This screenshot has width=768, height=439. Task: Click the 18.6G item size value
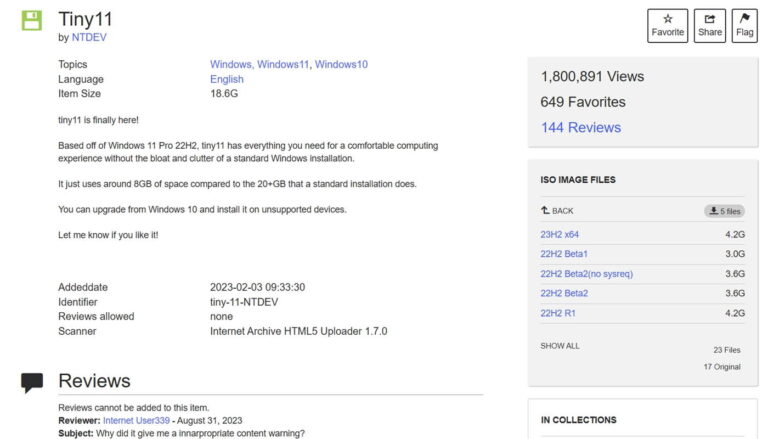coord(224,94)
